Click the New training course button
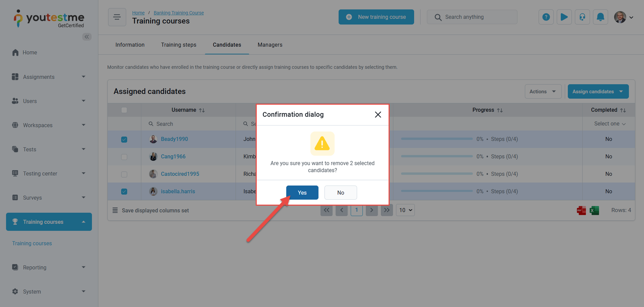644x307 pixels. [x=376, y=17]
